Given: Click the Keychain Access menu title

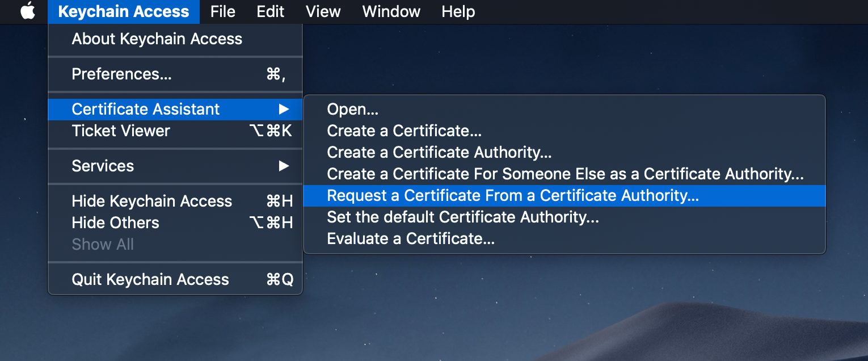Looking at the screenshot, I should click(124, 11).
